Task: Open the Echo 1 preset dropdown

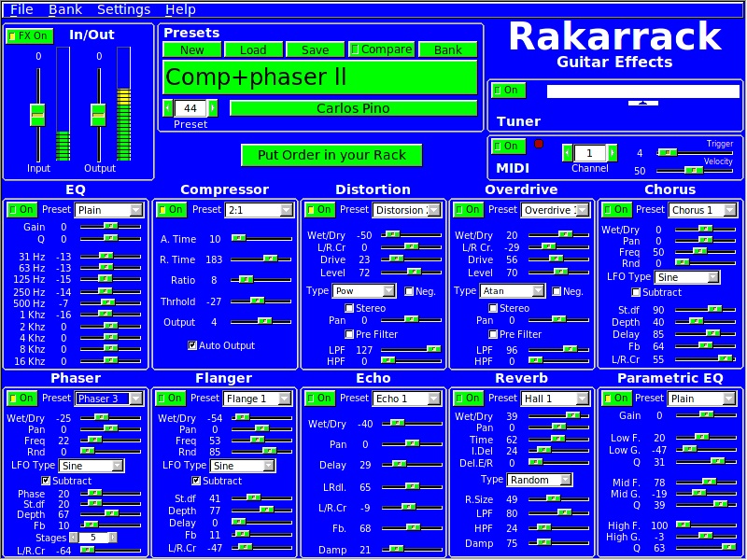Action: point(407,399)
